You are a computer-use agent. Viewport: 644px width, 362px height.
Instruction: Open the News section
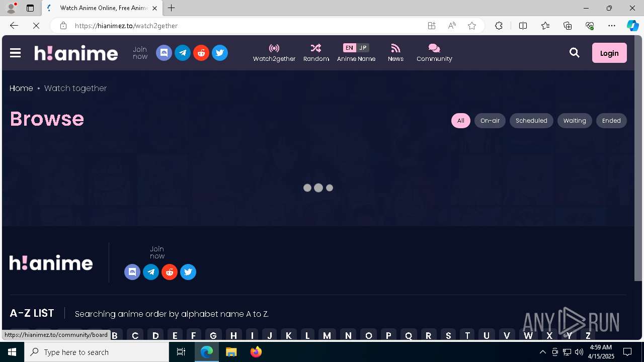pos(395,53)
